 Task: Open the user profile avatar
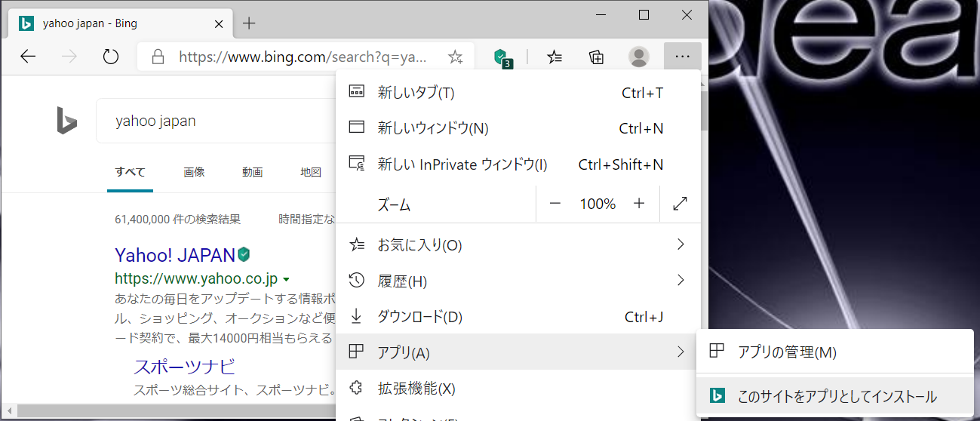click(639, 57)
